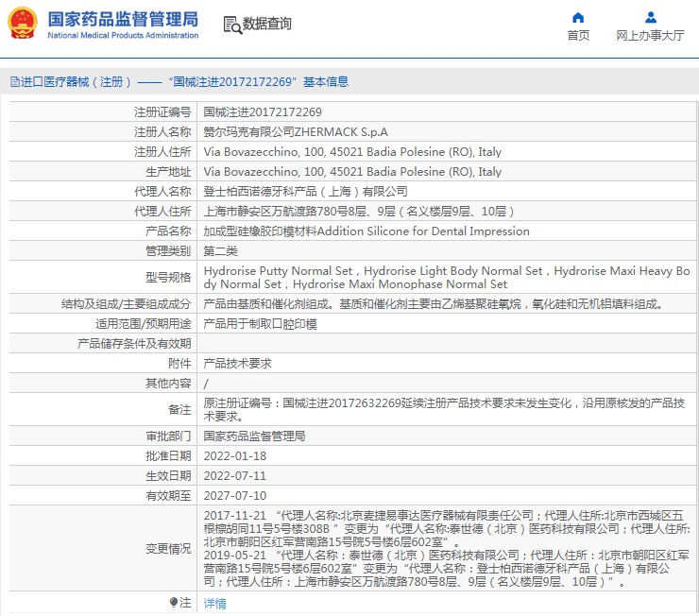Open the 详情 link in the 注 row
Image resolution: width=699 pixels, height=616 pixels.
pyautogui.click(x=215, y=603)
